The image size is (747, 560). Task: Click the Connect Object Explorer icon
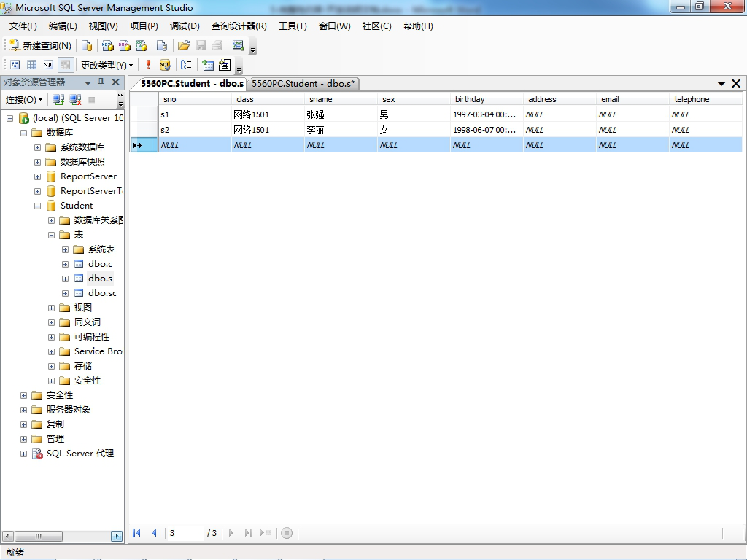(x=58, y=99)
